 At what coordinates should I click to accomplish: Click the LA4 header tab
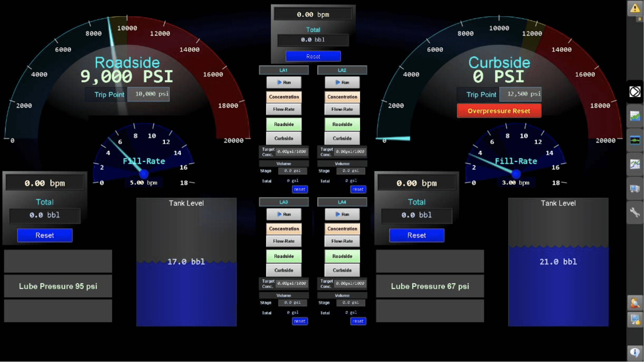(342, 202)
